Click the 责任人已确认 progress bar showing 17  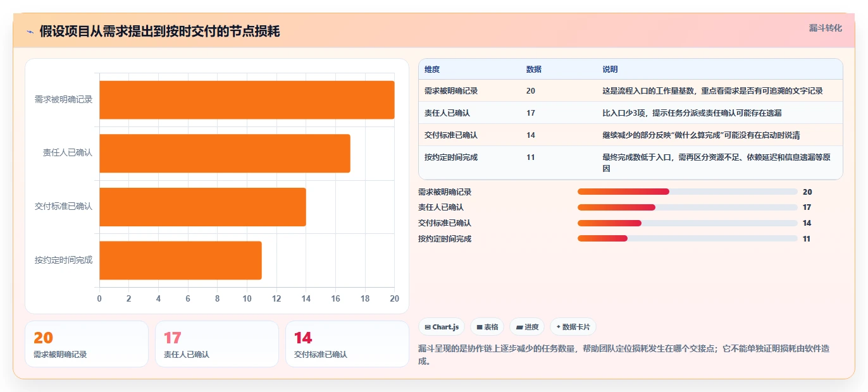687,207
